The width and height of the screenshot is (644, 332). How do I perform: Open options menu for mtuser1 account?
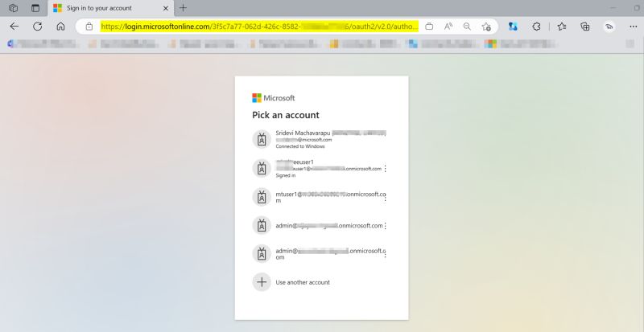pyautogui.click(x=385, y=198)
